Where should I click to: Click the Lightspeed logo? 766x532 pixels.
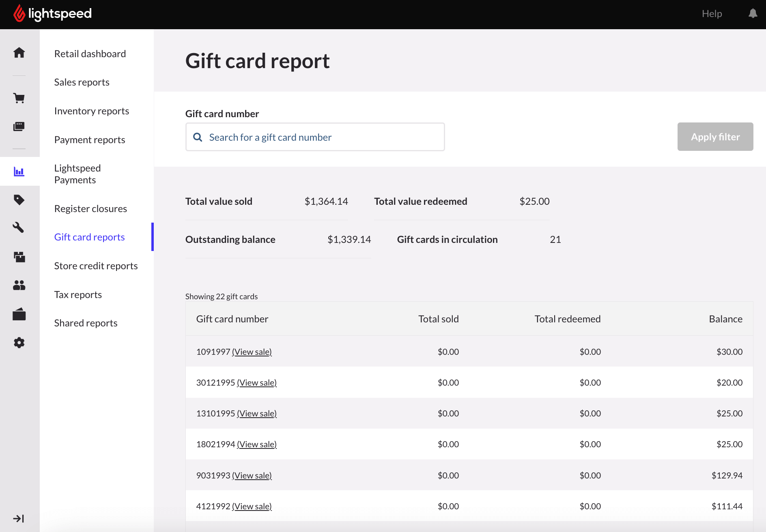[x=53, y=14]
